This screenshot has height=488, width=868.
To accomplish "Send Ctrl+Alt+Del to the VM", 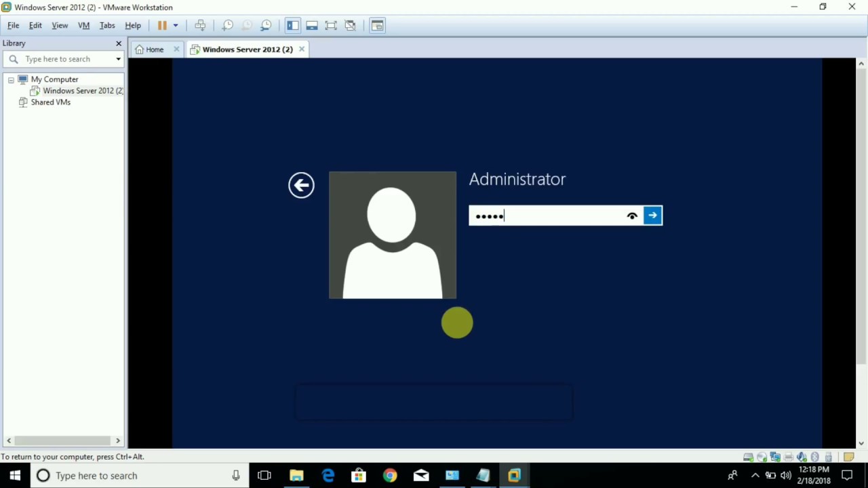I will [200, 25].
